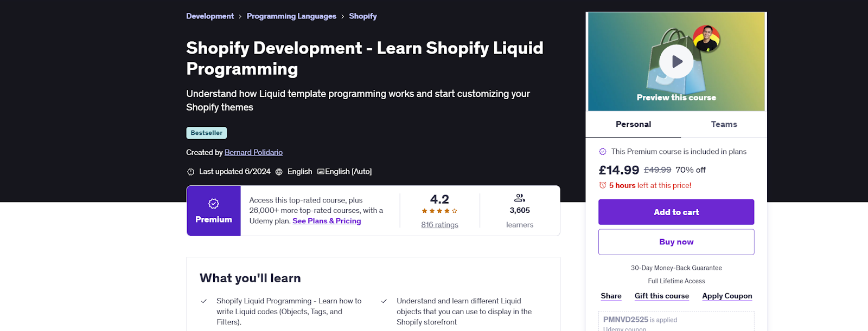Click the 'Full Lifetime Access' text

[x=676, y=281]
